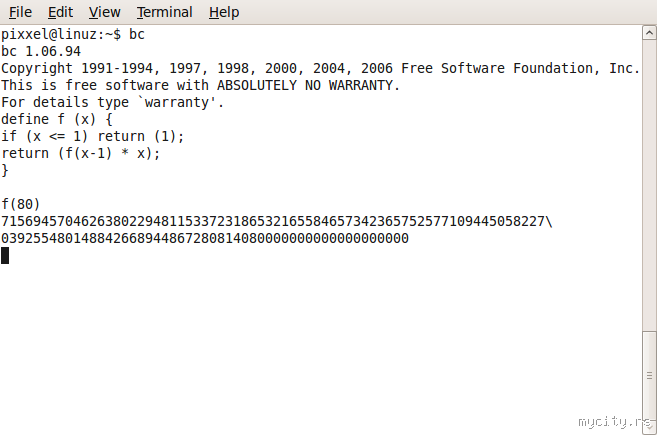Click the 'bc 1.06.94' version line

(x=41, y=51)
